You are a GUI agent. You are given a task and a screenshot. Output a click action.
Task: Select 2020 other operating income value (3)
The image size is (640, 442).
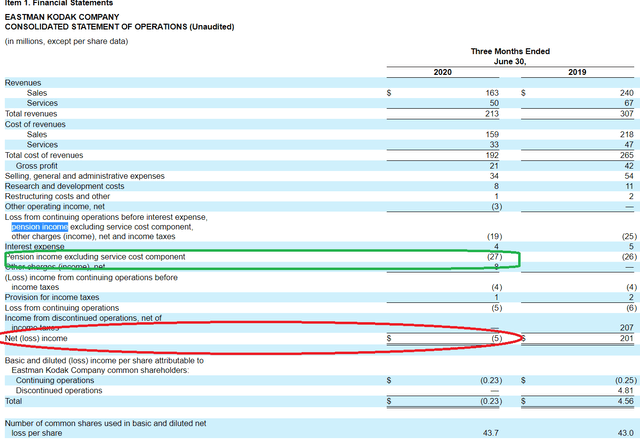click(496, 207)
